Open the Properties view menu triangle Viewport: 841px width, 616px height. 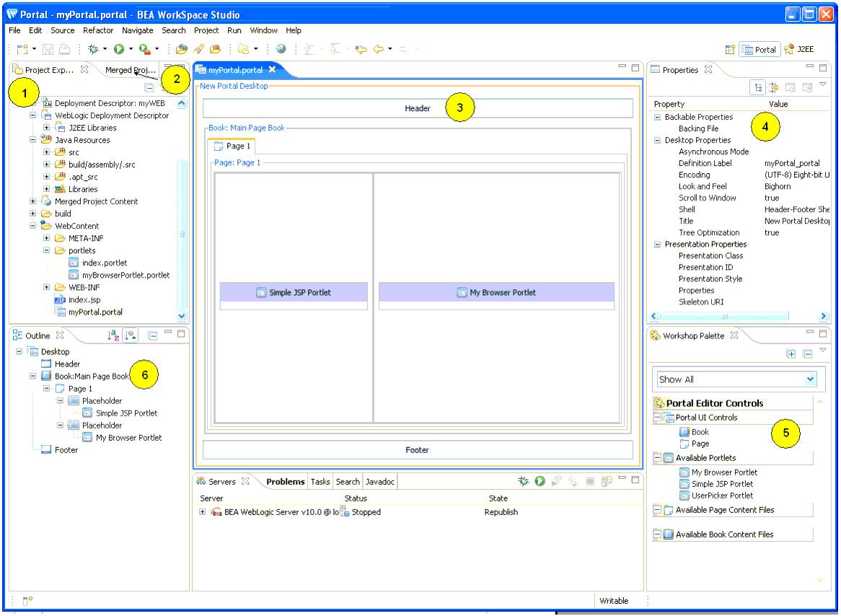click(x=823, y=84)
